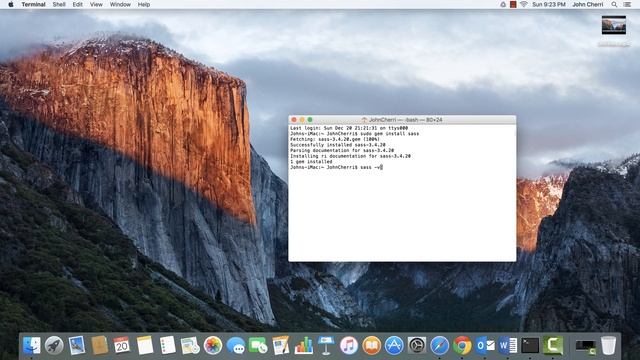Launch the Photos app in Dock
640x360 pixels.
coord(213,345)
